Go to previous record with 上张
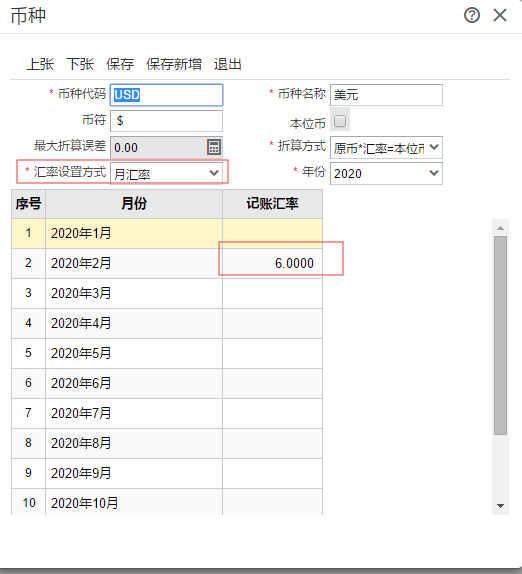The width and height of the screenshot is (522, 574). (40, 64)
